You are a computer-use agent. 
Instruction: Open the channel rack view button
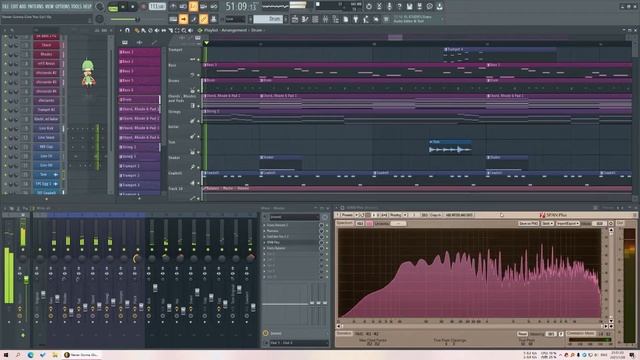click(x=315, y=19)
